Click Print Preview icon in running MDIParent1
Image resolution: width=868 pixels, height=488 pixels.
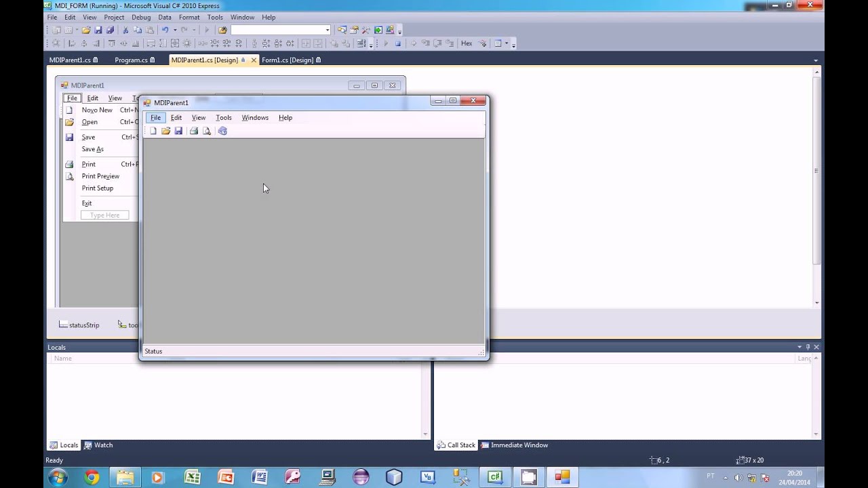point(207,131)
